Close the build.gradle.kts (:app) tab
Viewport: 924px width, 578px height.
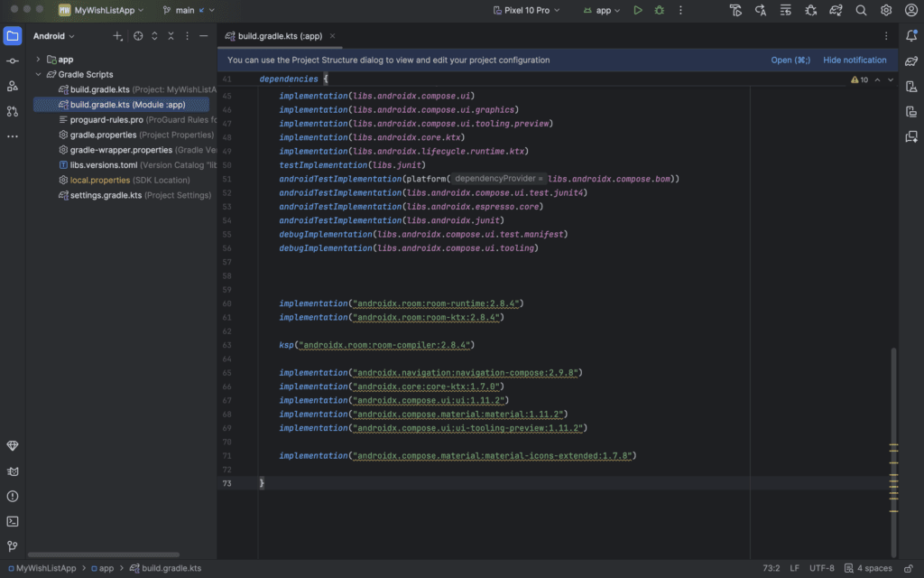(332, 36)
